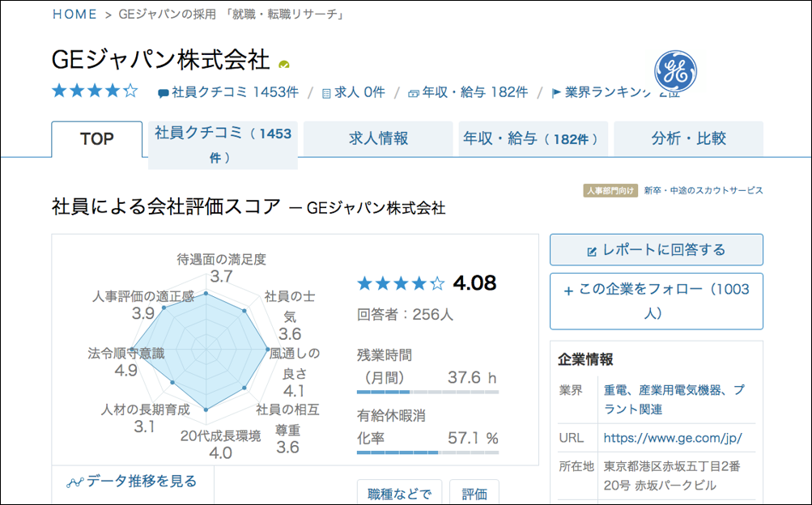812x505 pixels.
Task: Click the 37.6 h overtime value
Action: (x=472, y=377)
